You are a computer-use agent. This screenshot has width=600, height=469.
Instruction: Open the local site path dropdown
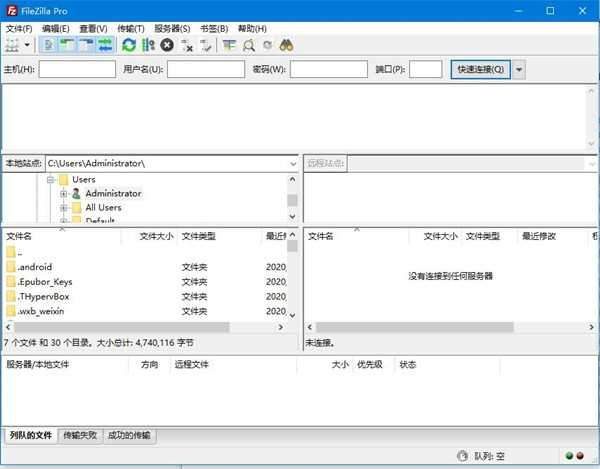(x=293, y=164)
